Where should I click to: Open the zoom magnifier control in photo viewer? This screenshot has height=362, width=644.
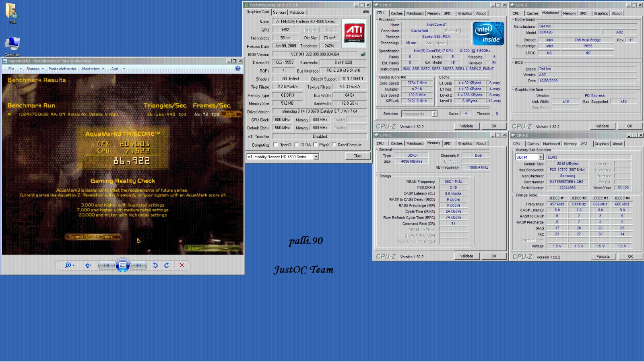pos(70,265)
